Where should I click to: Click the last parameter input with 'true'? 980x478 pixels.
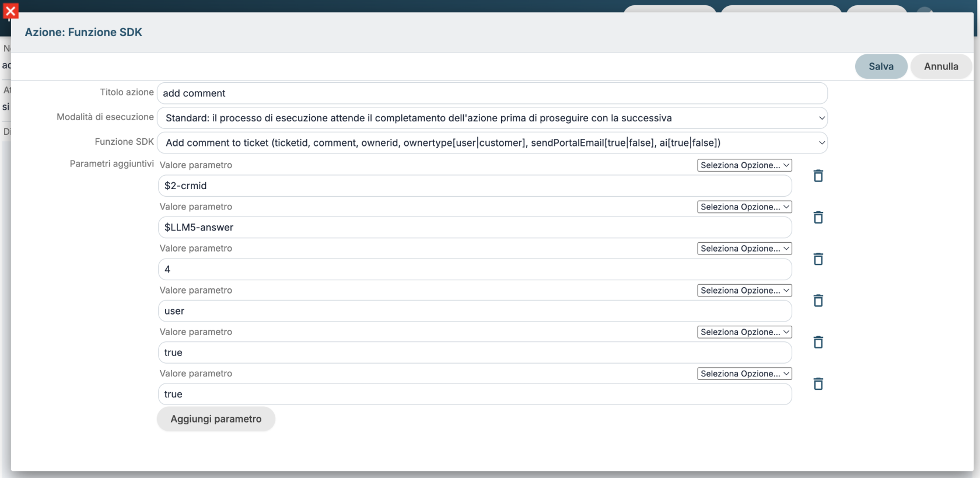(x=475, y=394)
